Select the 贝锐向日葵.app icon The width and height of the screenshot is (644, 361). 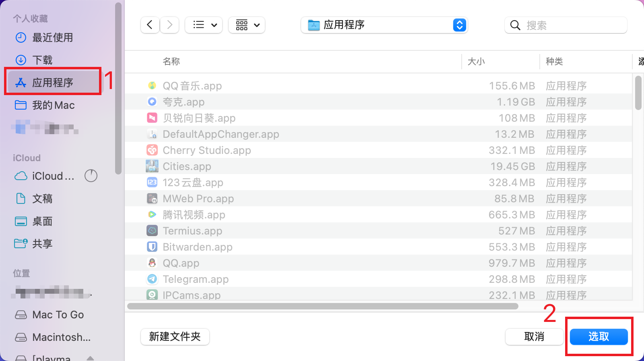[152, 118]
